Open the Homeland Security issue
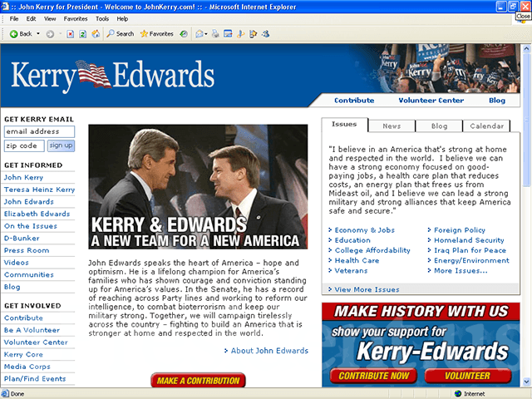 pos(469,240)
